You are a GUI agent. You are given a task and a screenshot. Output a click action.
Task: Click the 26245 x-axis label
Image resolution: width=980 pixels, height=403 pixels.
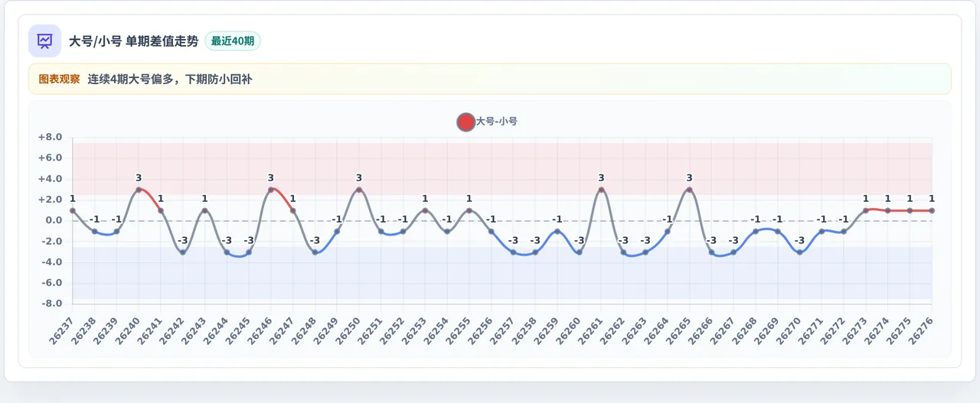tap(238, 332)
